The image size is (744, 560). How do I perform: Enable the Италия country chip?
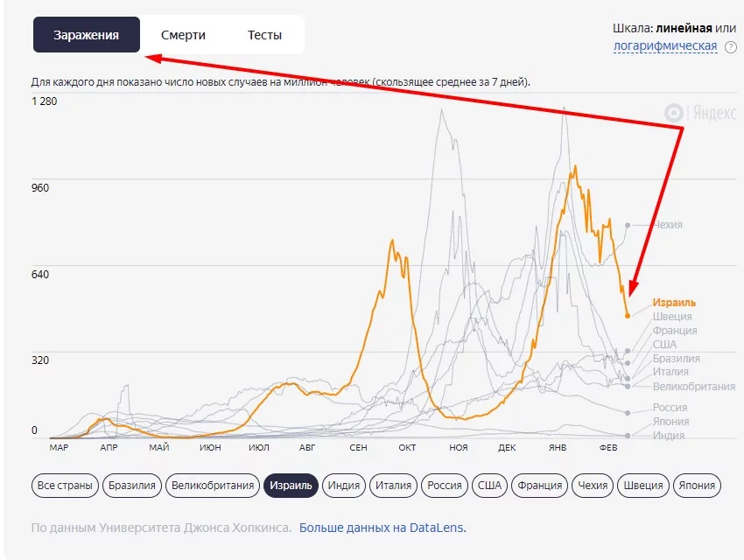click(x=393, y=485)
